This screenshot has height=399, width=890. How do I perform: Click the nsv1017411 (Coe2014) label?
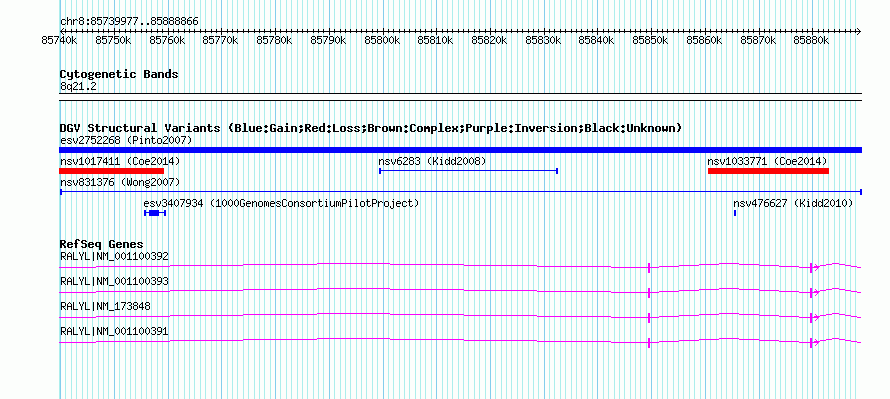click(120, 161)
